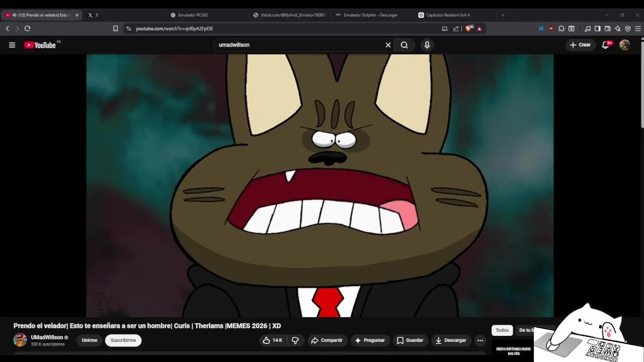Image resolution: width=644 pixels, height=362 pixels.
Task: Open more actions three-dot menu under video
Action: [480, 340]
